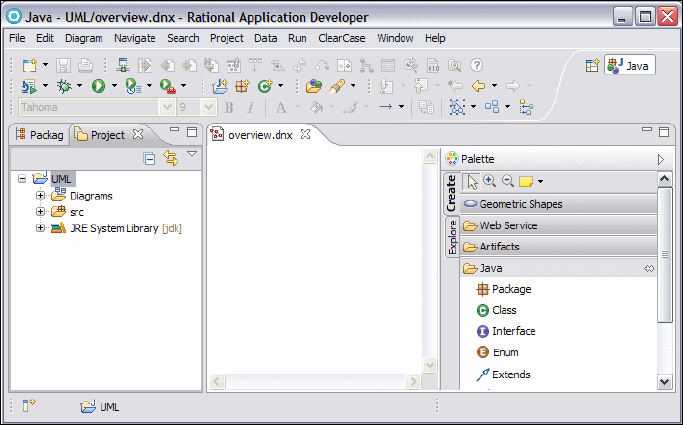Screen dimensions: 683x425
Task: Select the Zoom Out palette tool
Action: coord(508,181)
